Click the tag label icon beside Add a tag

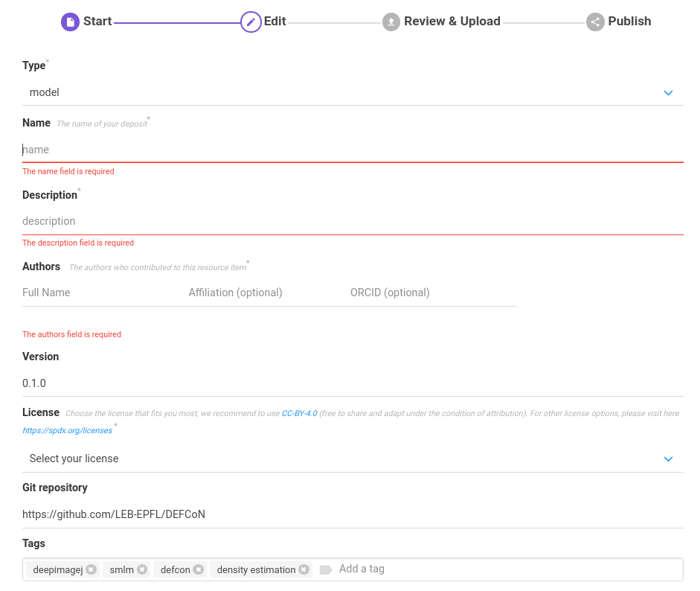tap(326, 570)
